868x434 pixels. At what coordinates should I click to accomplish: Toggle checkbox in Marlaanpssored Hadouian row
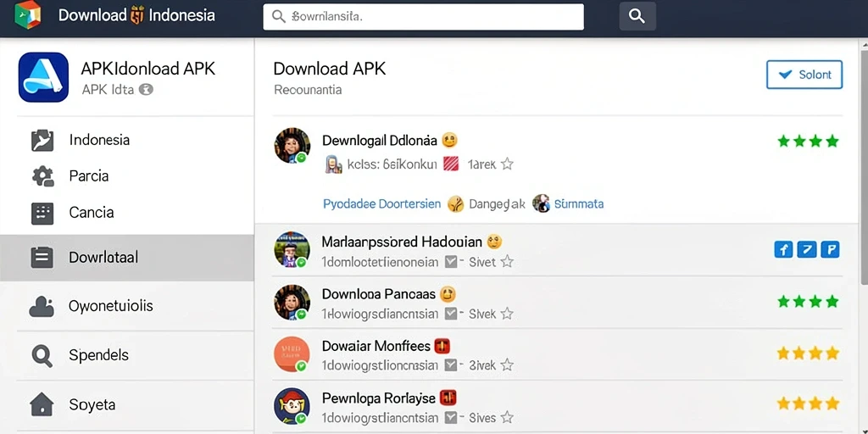451,262
